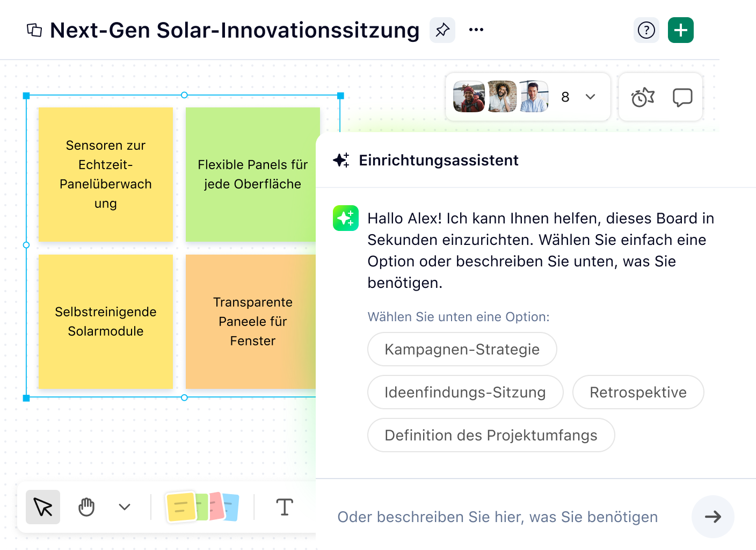Viewport: 756px width, 550px height.
Task: Open the board title copy icon
Action: click(34, 30)
